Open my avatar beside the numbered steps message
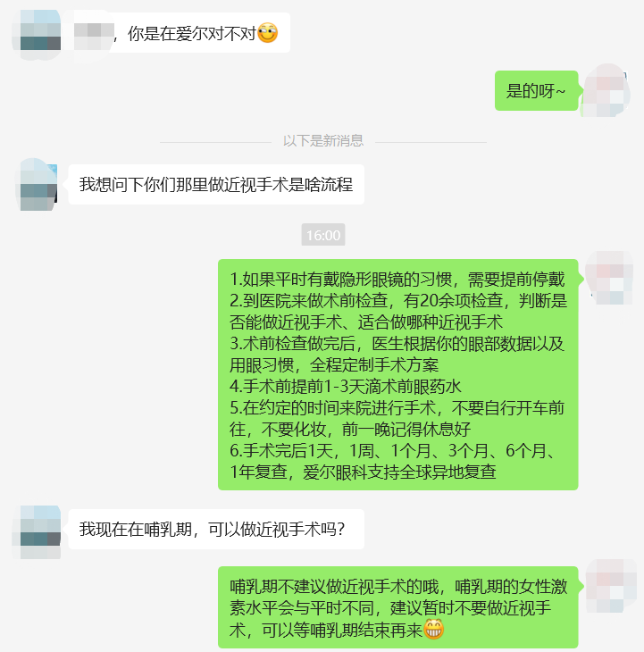Screen dimensions: 644x652 608,278
